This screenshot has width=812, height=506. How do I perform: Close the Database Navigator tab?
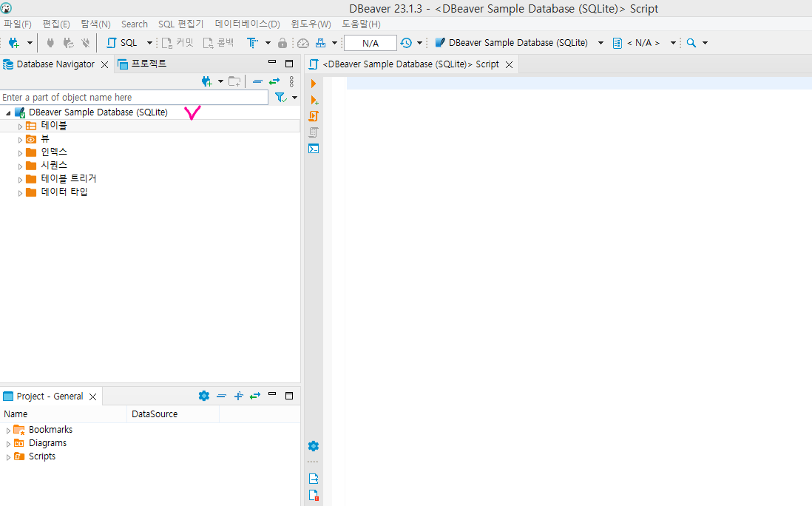tap(104, 65)
